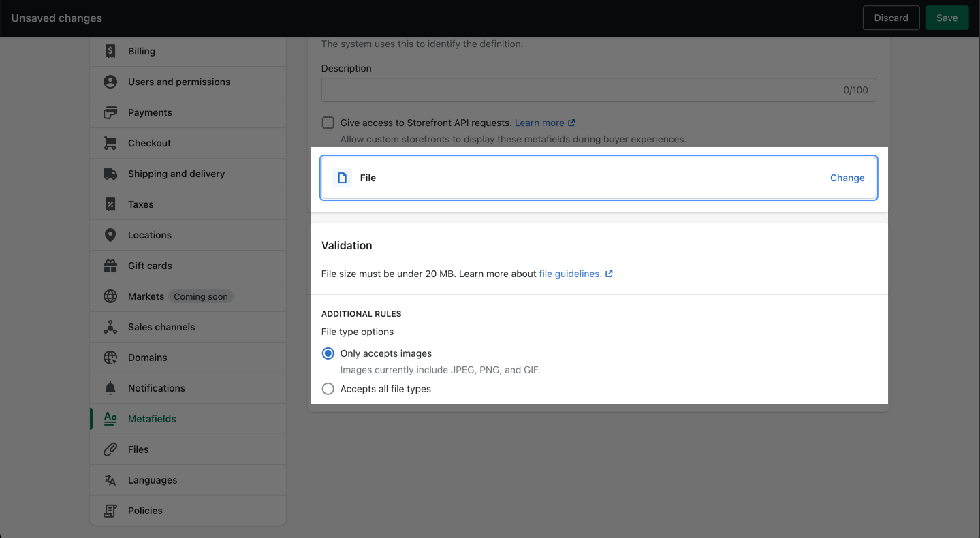Click the 0/100 character counter

tap(856, 90)
